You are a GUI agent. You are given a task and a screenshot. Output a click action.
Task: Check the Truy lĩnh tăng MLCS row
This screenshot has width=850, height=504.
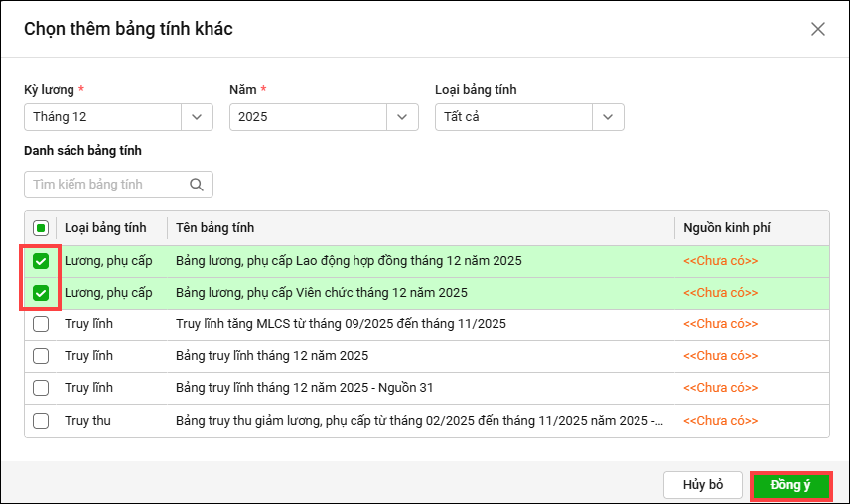tap(41, 324)
